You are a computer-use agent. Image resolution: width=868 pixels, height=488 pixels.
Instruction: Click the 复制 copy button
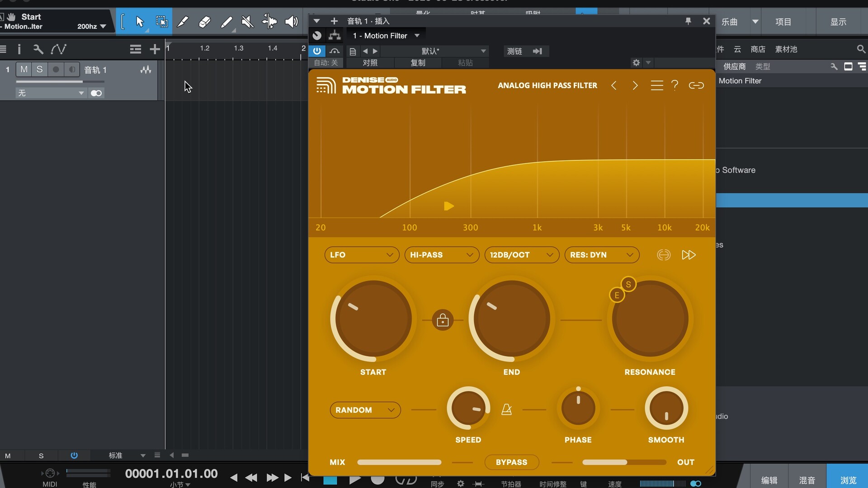click(418, 63)
